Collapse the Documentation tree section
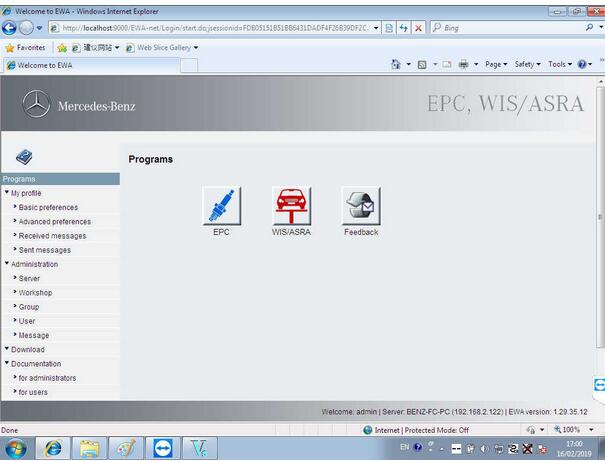The image size is (605, 462). pos(6,363)
